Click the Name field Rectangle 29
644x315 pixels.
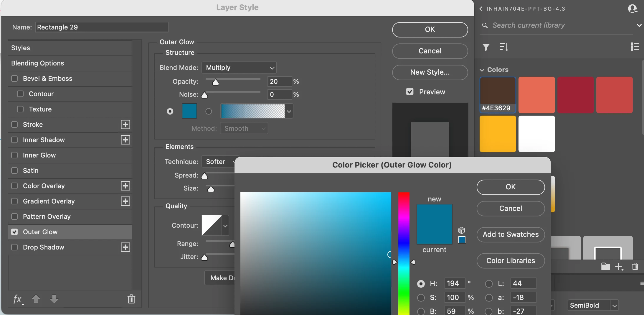(x=102, y=27)
